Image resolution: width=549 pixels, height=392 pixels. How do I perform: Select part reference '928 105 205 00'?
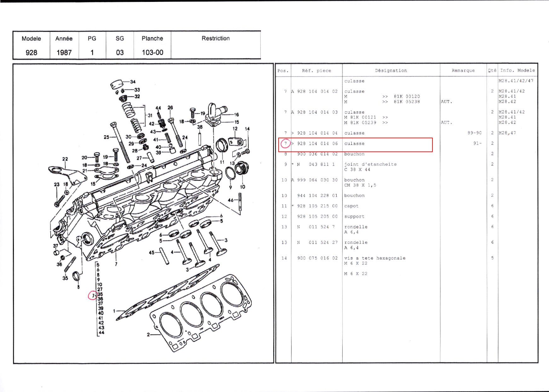pos(317,216)
